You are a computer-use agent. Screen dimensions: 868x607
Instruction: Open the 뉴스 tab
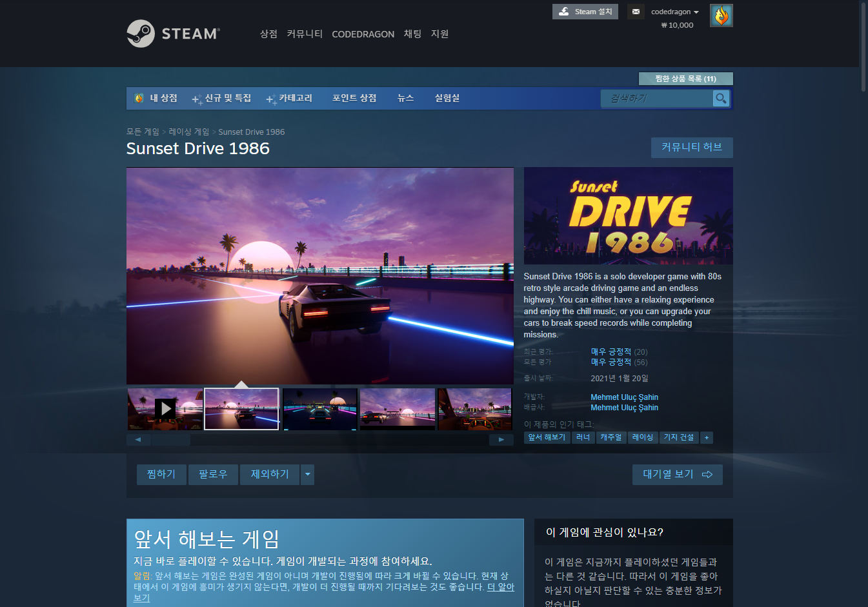(405, 98)
